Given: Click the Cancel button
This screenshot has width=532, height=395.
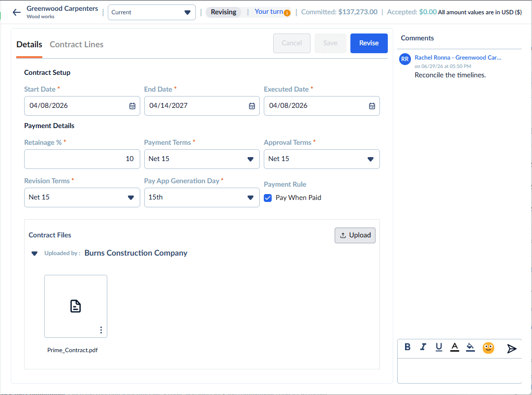Looking at the screenshot, I should coord(292,43).
